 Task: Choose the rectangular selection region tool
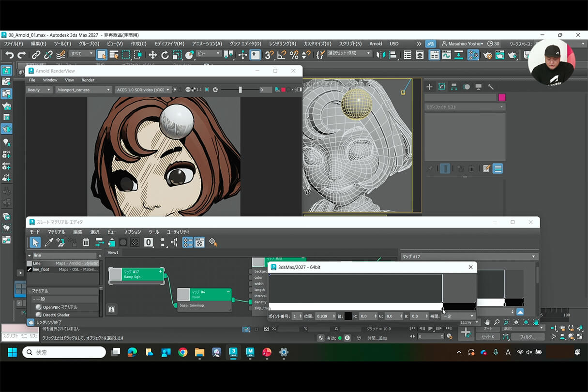coord(126,55)
